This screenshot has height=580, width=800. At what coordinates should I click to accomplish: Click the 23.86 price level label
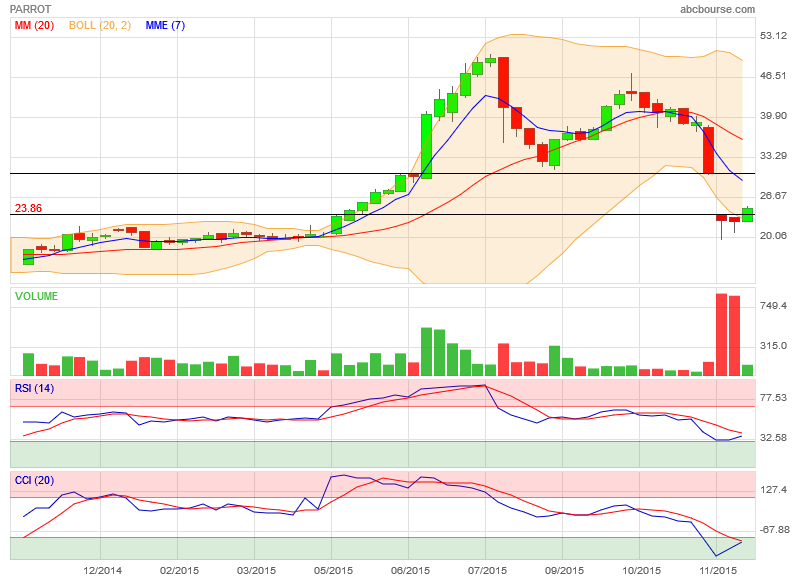29,208
